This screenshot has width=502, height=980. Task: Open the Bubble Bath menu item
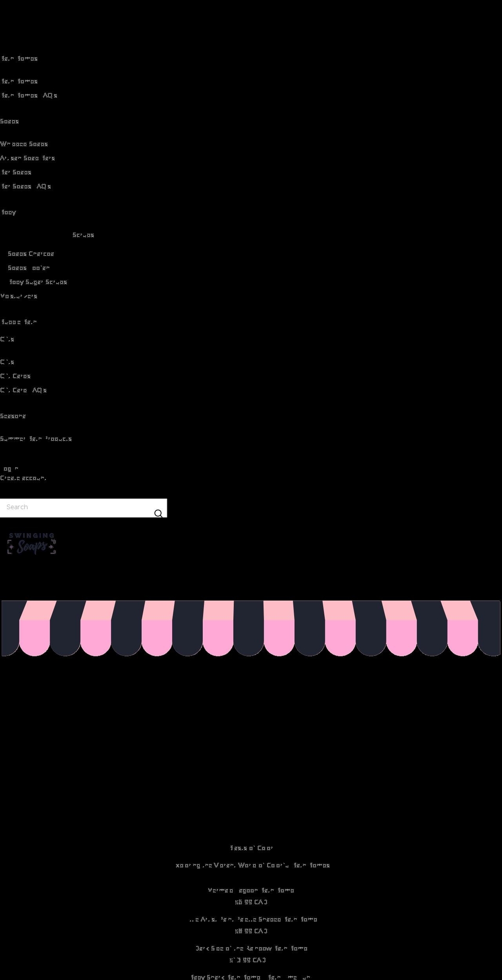click(19, 322)
